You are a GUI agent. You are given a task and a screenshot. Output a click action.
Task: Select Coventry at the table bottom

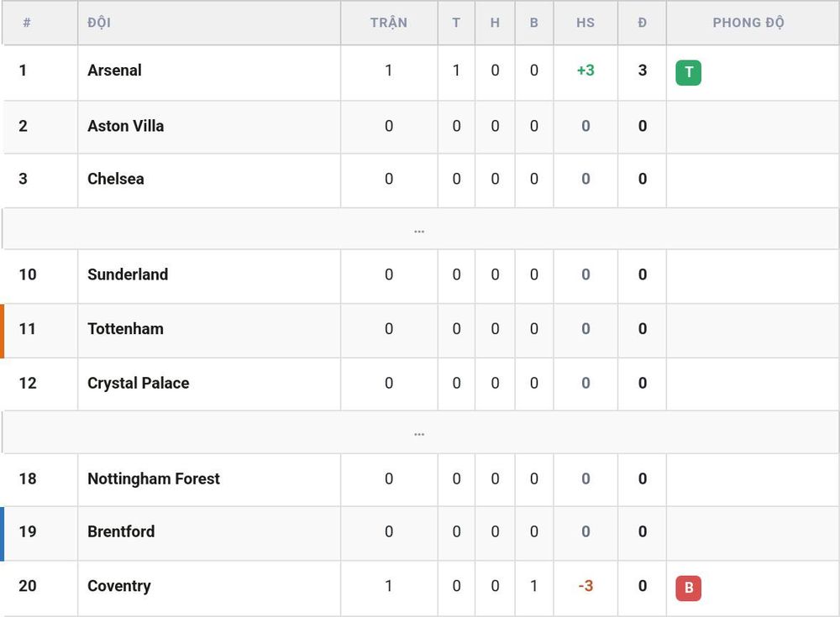tap(119, 586)
